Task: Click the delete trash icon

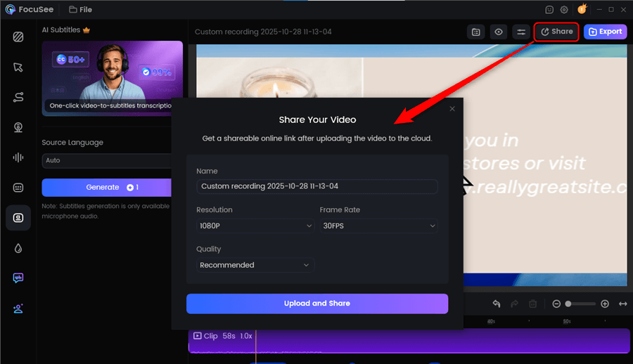Action: pyautogui.click(x=533, y=304)
